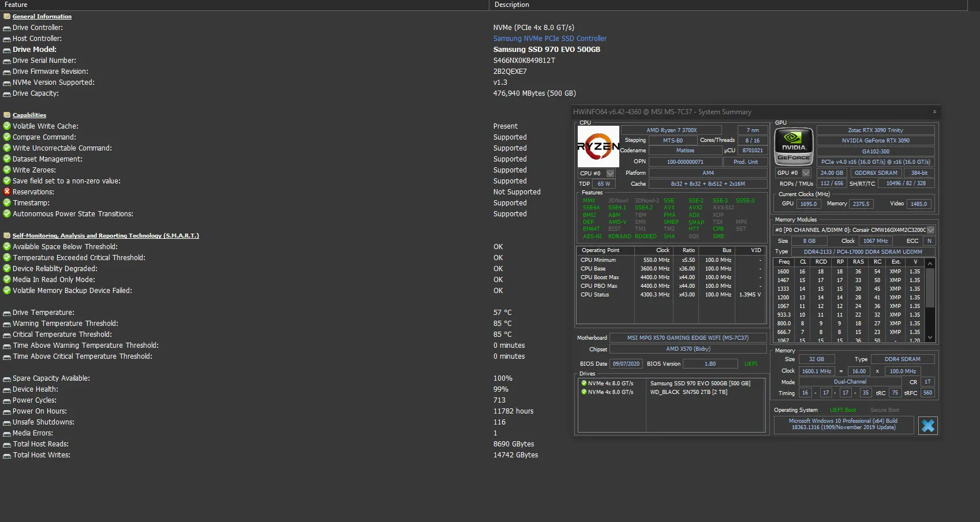Select the CPU Status row
This screenshot has height=522, width=980.
coord(671,295)
